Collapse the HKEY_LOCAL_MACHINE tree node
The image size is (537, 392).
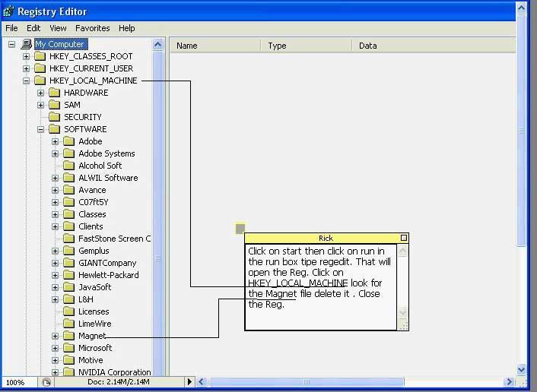tap(27, 81)
